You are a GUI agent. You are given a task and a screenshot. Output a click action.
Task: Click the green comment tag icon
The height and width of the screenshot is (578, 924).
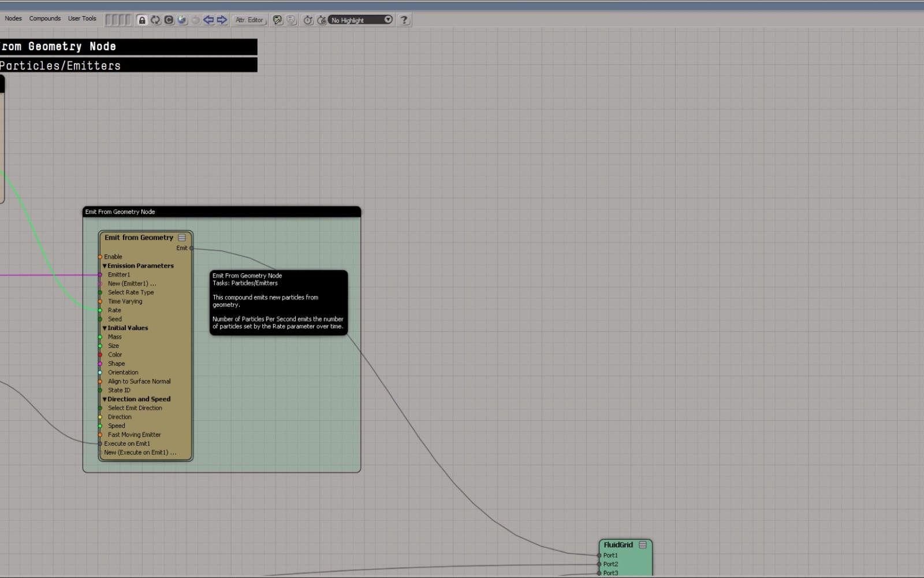click(x=278, y=20)
